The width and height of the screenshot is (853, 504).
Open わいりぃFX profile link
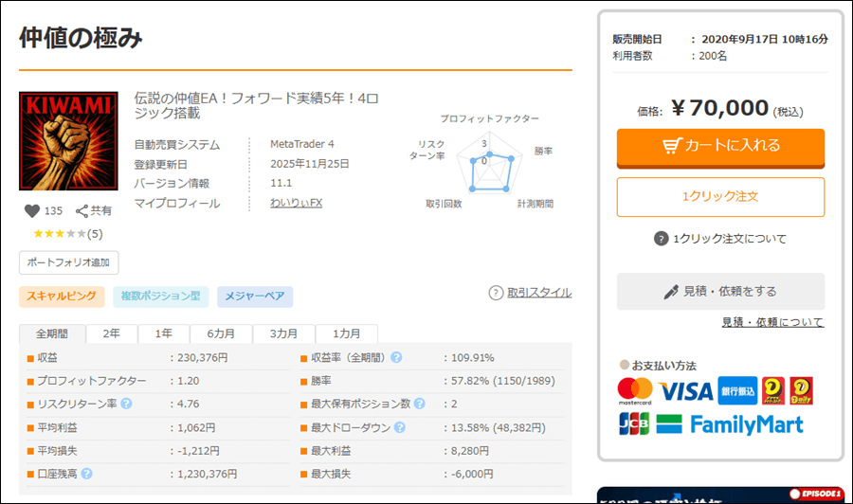click(297, 203)
